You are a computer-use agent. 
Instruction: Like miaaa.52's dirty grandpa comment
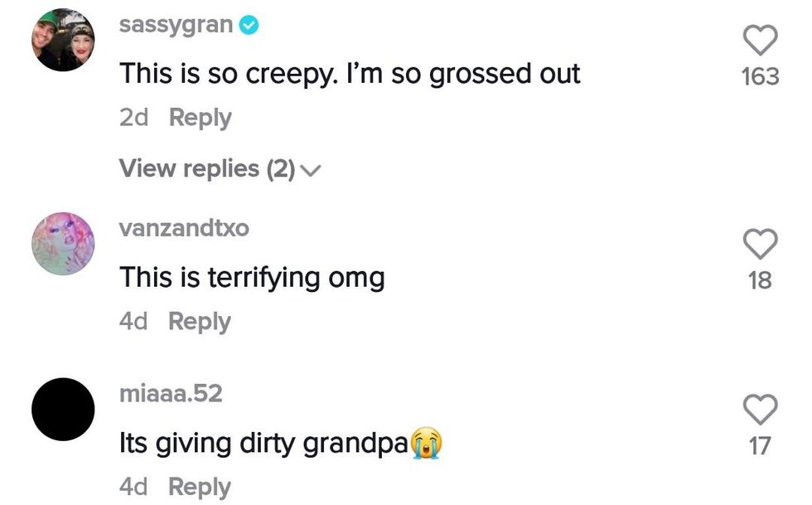pos(760,410)
